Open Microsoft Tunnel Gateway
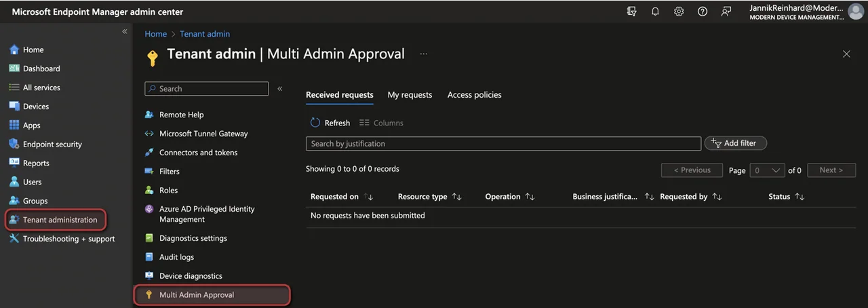Screen dimensions: 868x308 tap(203, 134)
